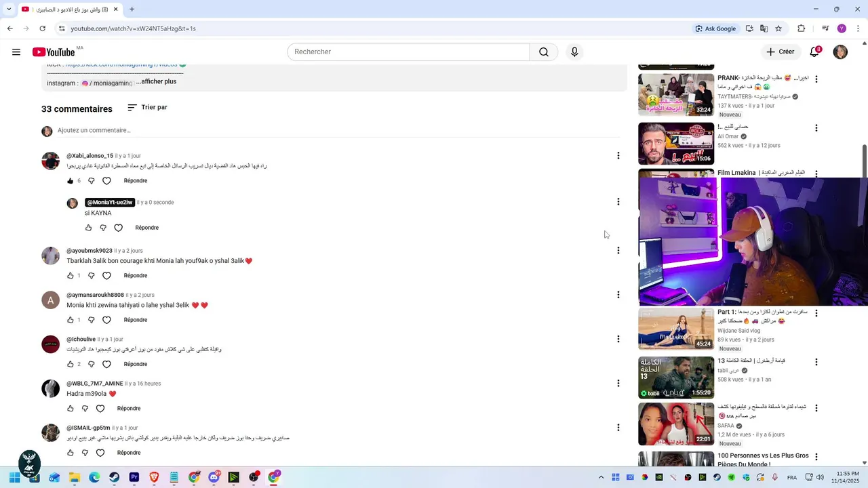
Task: Click the browser address bar URL
Action: (133, 28)
